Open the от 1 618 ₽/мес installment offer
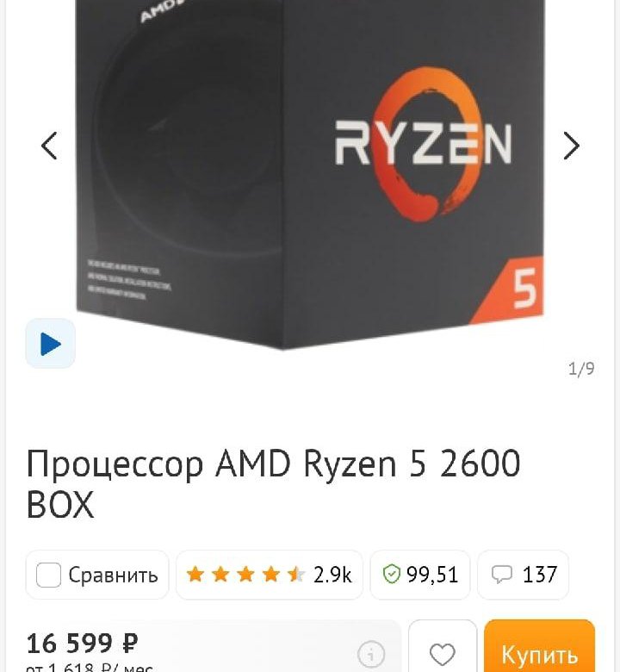Screen dimensions: 620x672 pyautogui.click(x=89, y=667)
